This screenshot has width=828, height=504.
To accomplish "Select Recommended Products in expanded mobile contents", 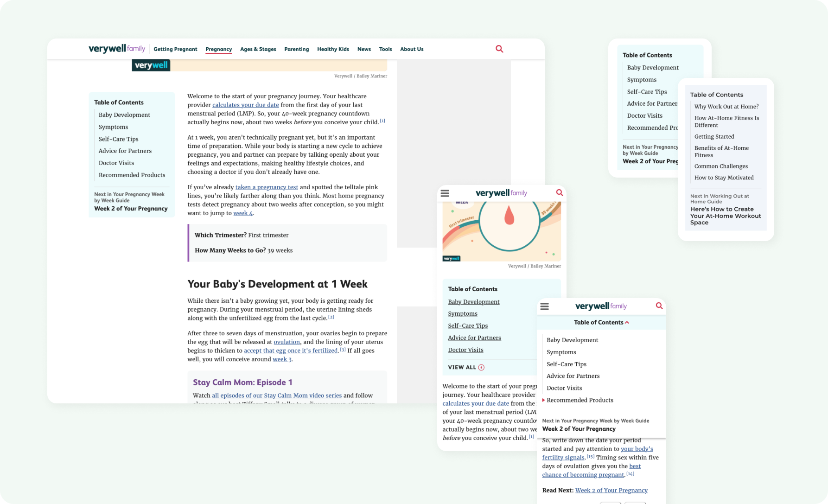I will tap(580, 400).
